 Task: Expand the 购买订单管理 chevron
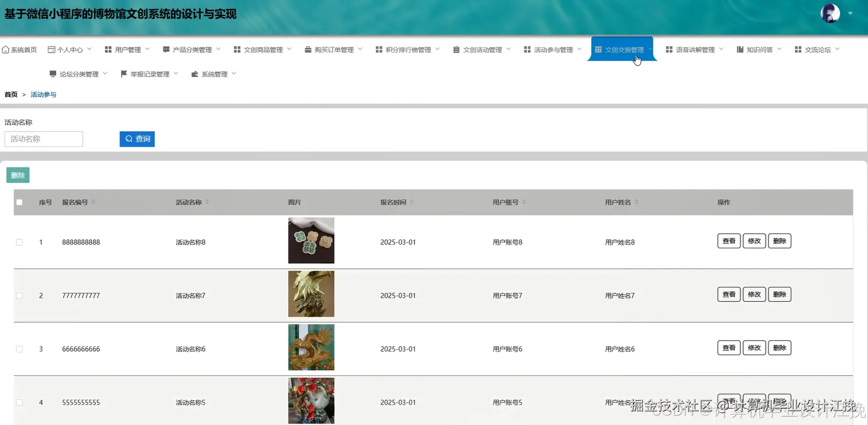[x=361, y=49]
